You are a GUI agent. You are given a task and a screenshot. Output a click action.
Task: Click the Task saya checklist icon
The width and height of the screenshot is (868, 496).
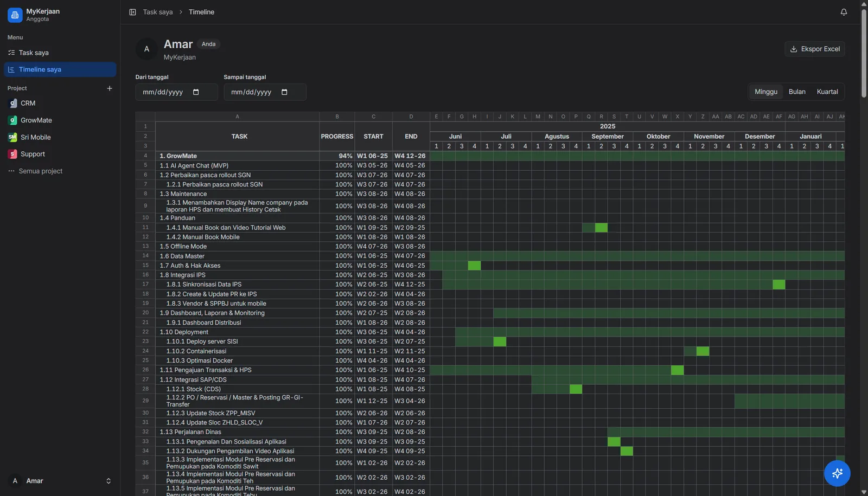pyautogui.click(x=11, y=53)
